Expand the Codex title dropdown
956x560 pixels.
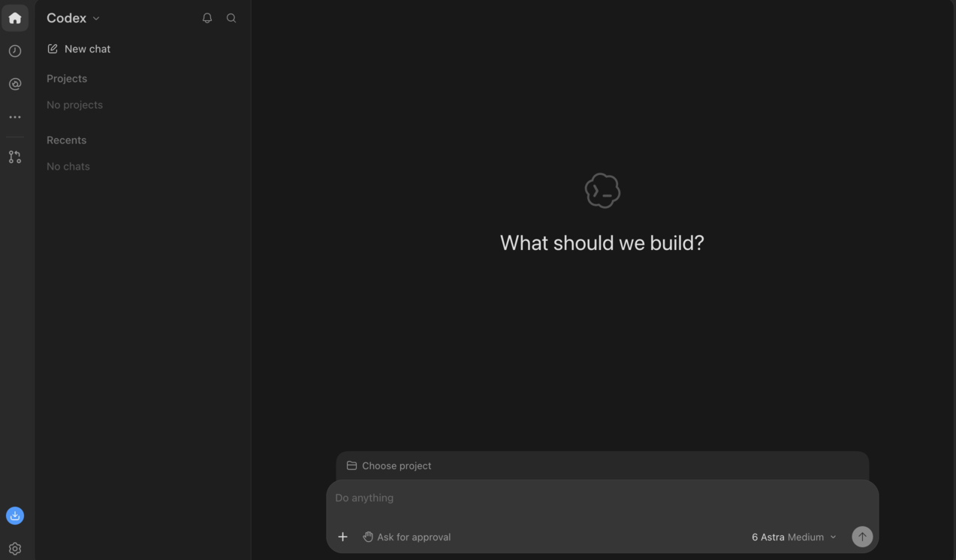tap(74, 18)
